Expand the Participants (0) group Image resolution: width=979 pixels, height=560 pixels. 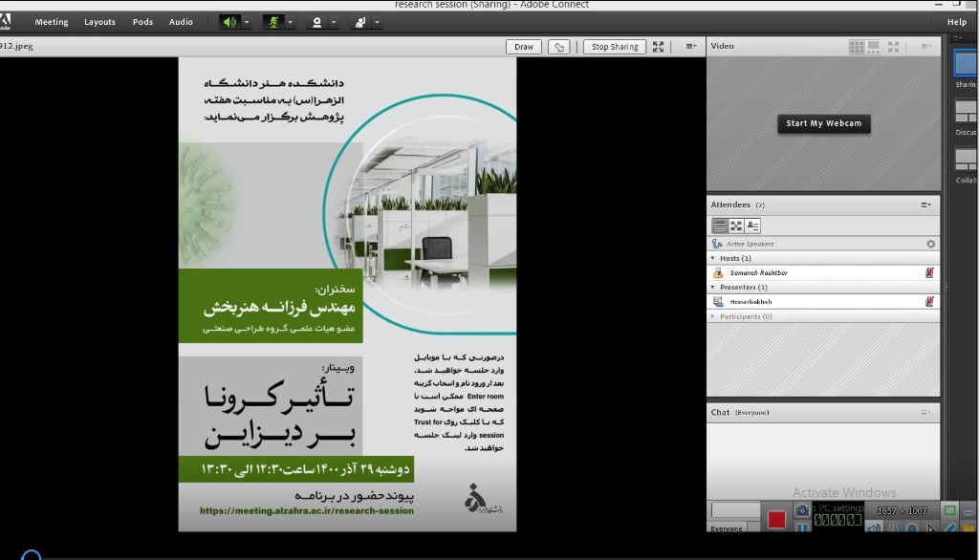coord(712,316)
